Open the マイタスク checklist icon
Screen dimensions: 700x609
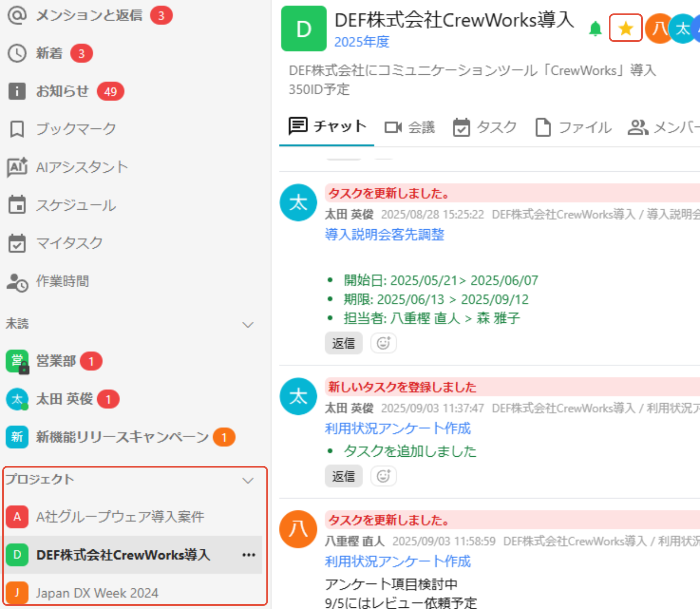tap(17, 243)
